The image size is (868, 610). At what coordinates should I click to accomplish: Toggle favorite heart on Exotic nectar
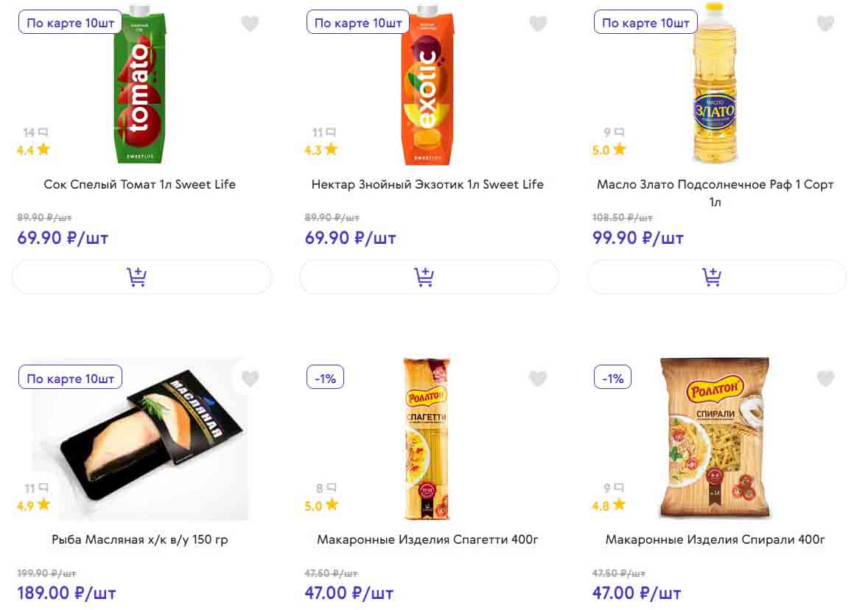click(538, 24)
